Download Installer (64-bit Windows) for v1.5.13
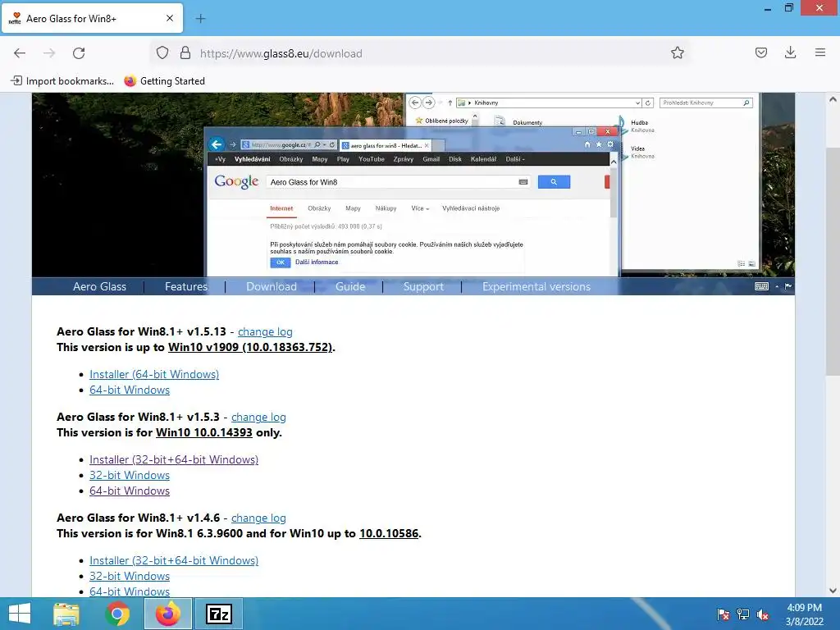 (154, 374)
